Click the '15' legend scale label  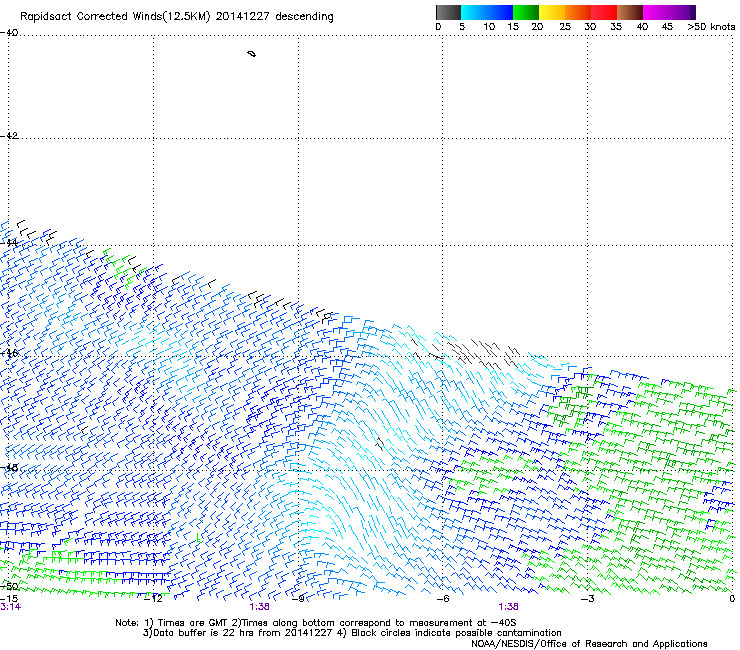(513, 27)
